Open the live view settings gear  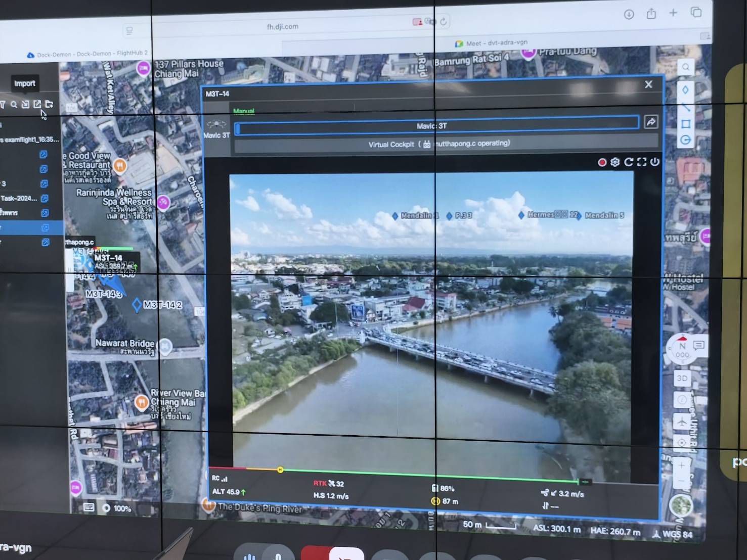pos(615,162)
